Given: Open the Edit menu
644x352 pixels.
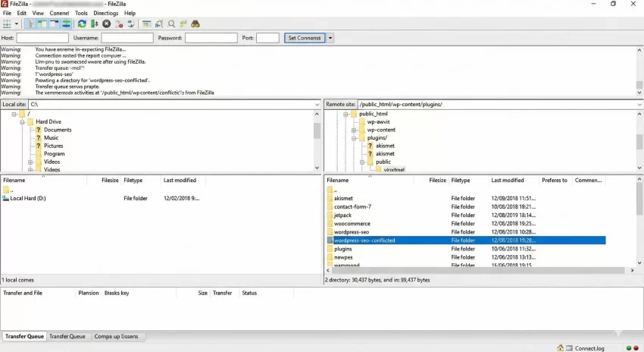Looking at the screenshot, I should [x=22, y=13].
